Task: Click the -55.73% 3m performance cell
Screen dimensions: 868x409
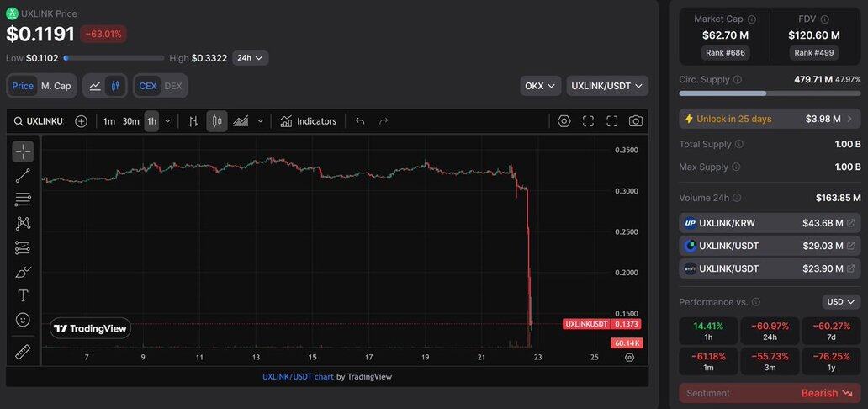Action: [x=770, y=361]
